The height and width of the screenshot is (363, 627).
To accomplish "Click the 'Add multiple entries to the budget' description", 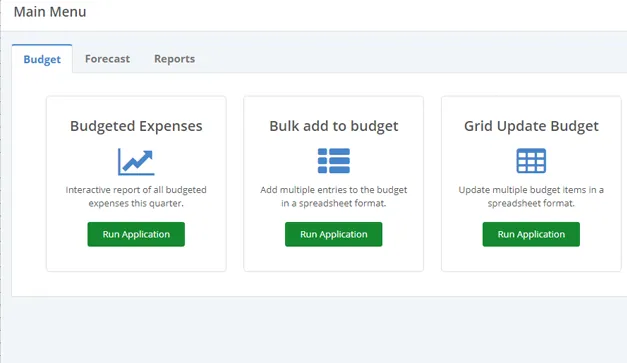I will point(333,196).
